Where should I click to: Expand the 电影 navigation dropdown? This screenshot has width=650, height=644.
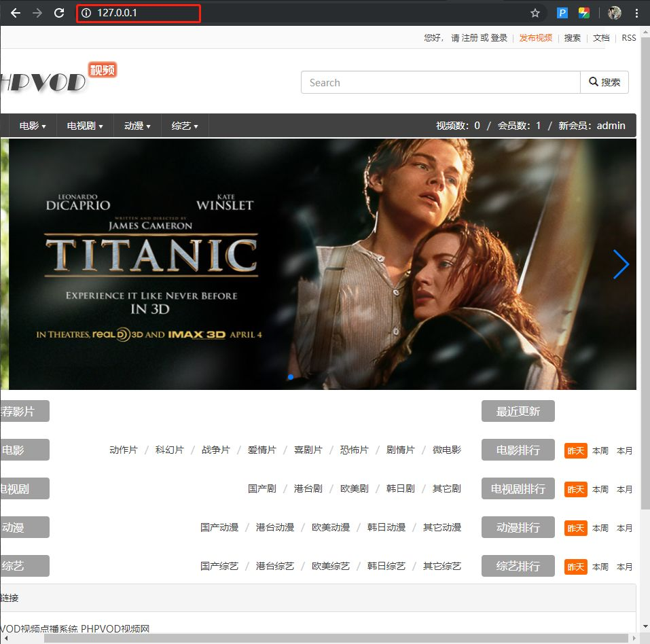pyautogui.click(x=33, y=126)
